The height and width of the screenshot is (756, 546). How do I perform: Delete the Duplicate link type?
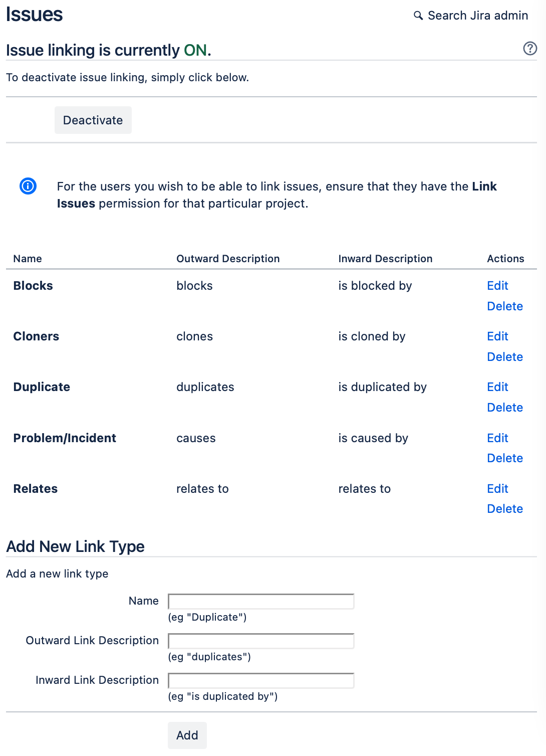tap(504, 407)
